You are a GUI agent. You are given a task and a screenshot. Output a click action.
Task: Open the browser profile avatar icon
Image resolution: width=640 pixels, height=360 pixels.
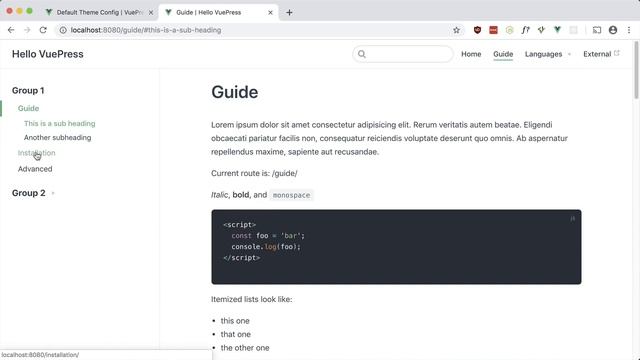613,30
